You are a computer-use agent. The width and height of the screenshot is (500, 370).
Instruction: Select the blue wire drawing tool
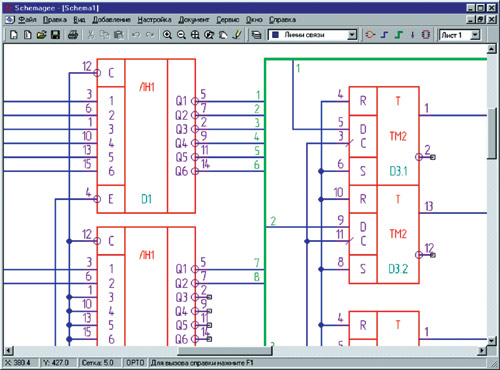[x=384, y=35]
